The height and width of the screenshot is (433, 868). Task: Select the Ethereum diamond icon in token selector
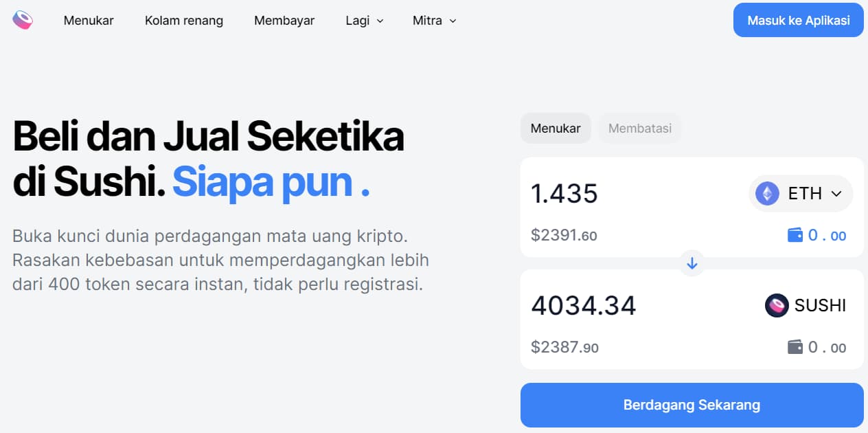766,193
